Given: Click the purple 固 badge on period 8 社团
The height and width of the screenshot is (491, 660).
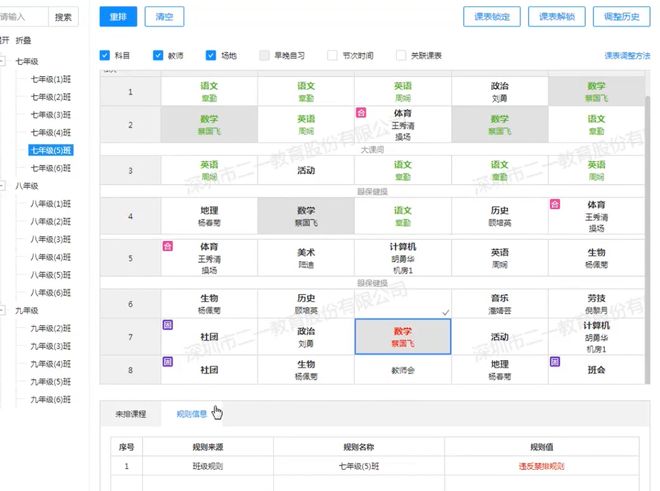Looking at the screenshot, I should tap(168, 361).
